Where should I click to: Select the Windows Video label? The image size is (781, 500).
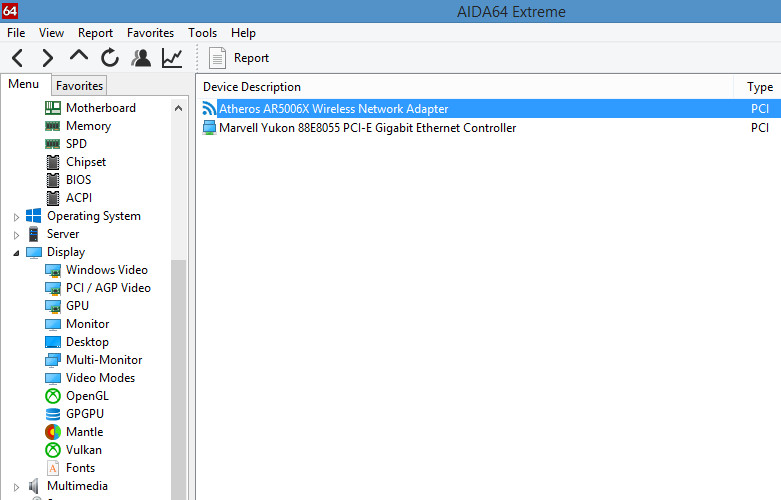pyautogui.click(x=107, y=270)
